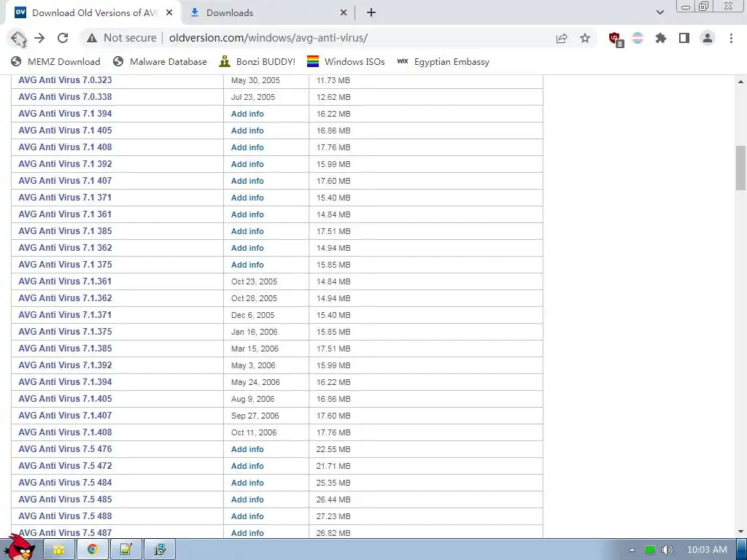Click Add info for AVG 7.1 405
This screenshot has width=747, height=560.
247,131
